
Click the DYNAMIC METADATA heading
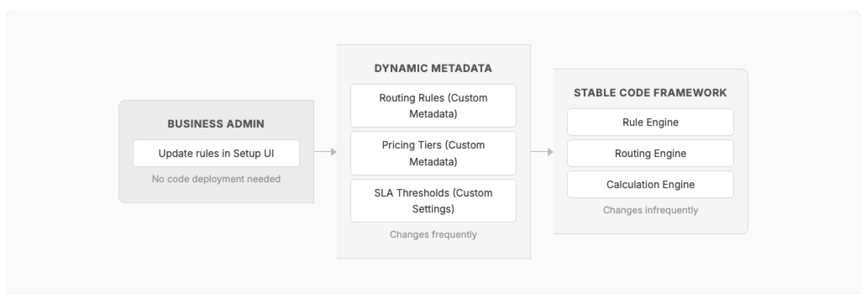[x=433, y=69]
